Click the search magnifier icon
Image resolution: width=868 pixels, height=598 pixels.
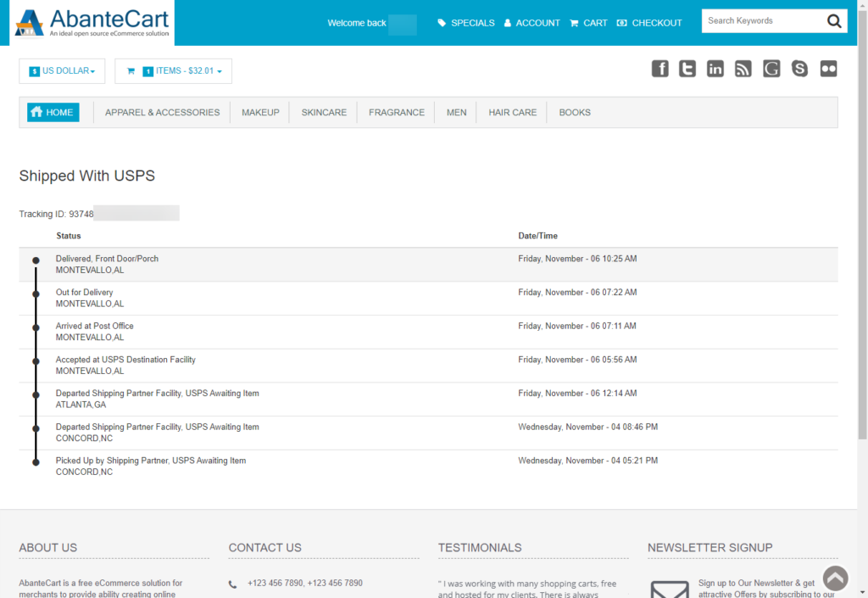point(834,20)
